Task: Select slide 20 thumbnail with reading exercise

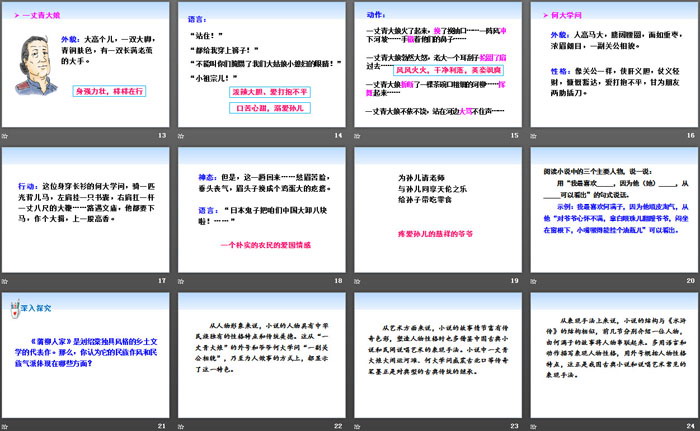Action: coord(610,209)
